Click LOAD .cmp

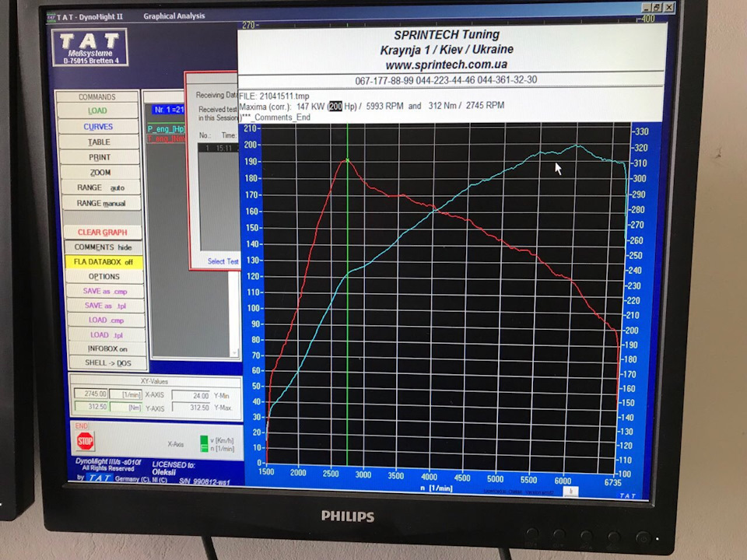pos(106,320)
